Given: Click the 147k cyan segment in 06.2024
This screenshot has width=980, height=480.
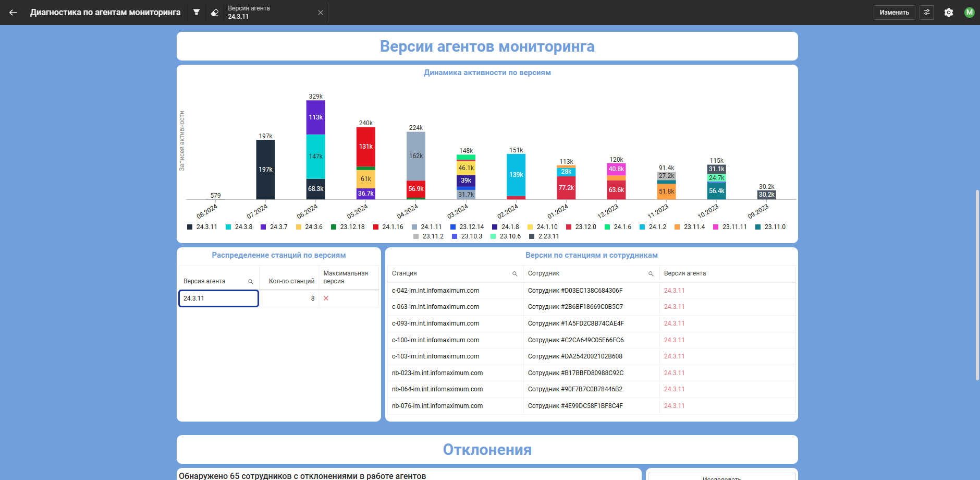Looking at the screenshot, I should 315,157.
